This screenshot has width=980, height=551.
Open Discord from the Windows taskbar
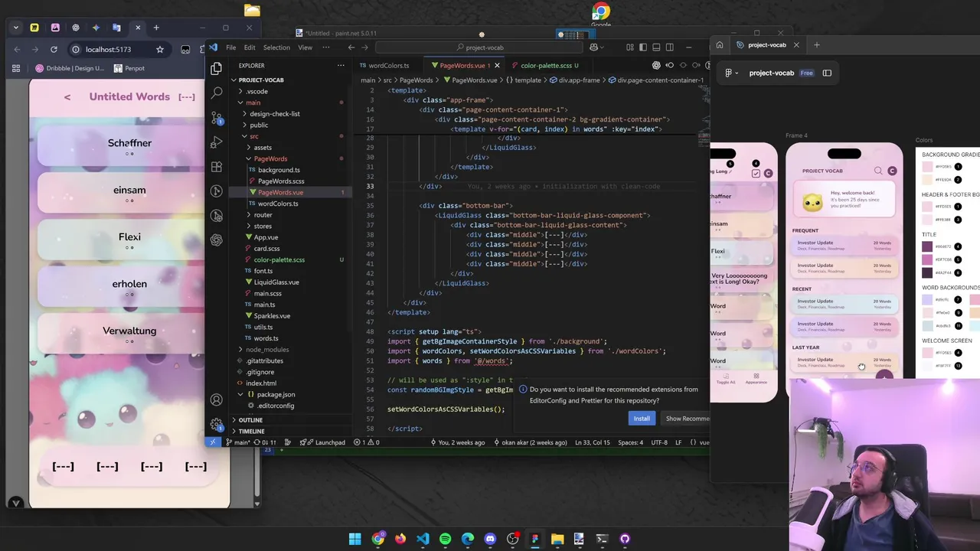coord(490,539)
